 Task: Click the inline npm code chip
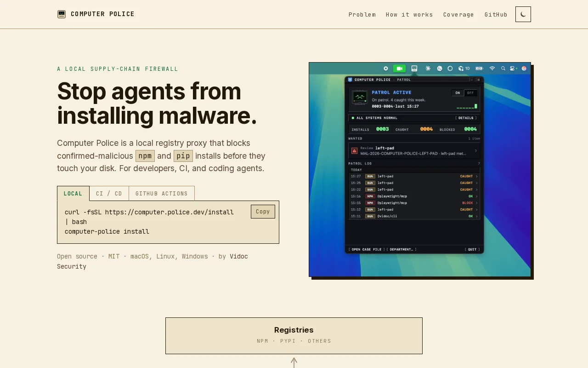145,156
